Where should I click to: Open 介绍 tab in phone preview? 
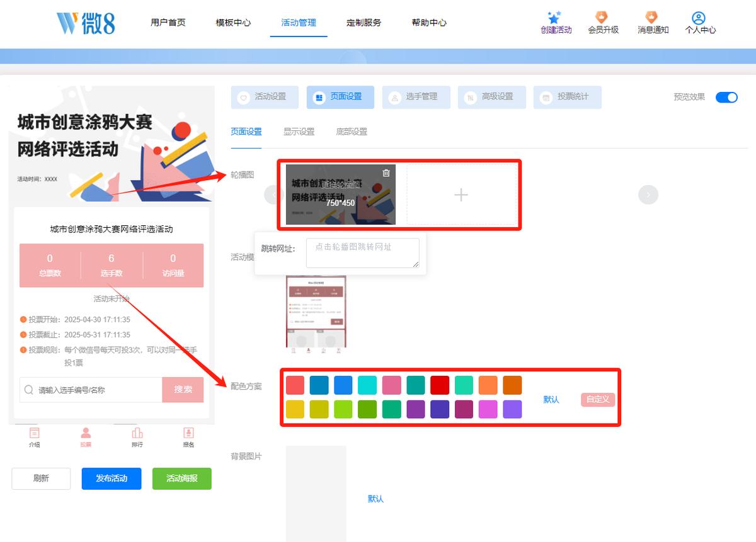pyautogui.click(x=34, y=438)
